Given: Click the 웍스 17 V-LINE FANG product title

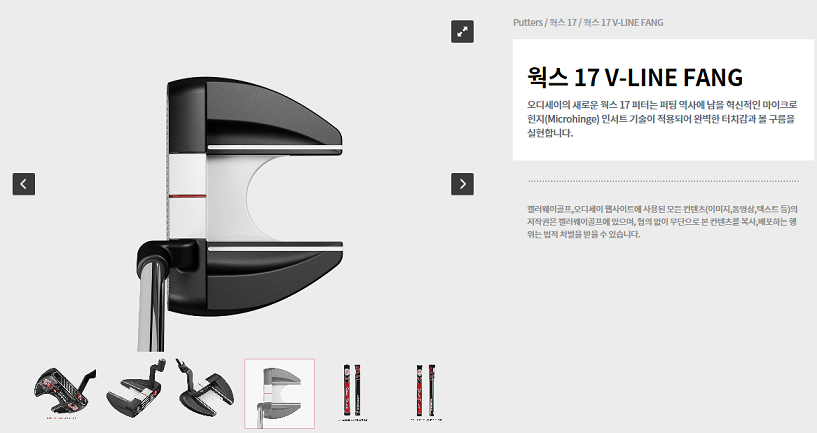Looking at the screenshot, I should point(635,78).
